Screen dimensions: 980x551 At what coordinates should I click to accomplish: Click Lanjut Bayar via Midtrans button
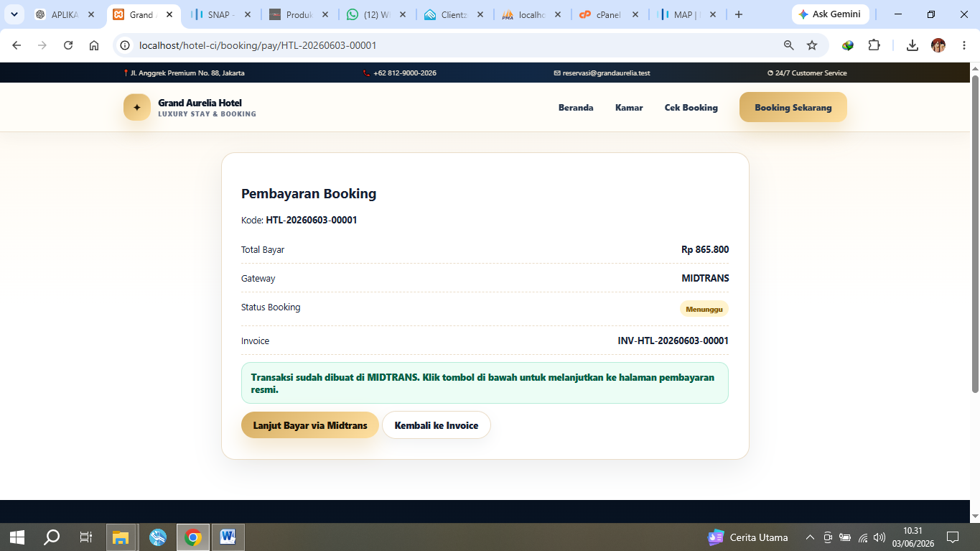tap(310, 425)
